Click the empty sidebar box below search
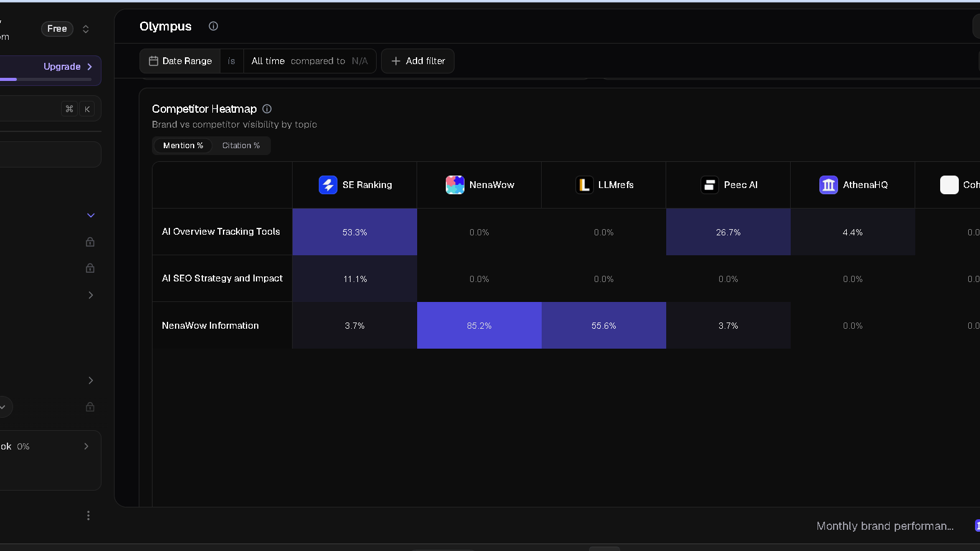980x551 pixels. (50, 154)
